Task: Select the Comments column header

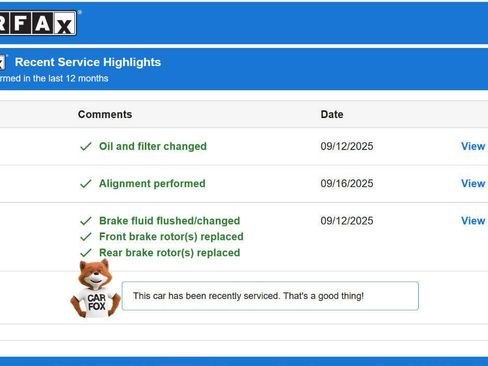Action: pos(105,114)
